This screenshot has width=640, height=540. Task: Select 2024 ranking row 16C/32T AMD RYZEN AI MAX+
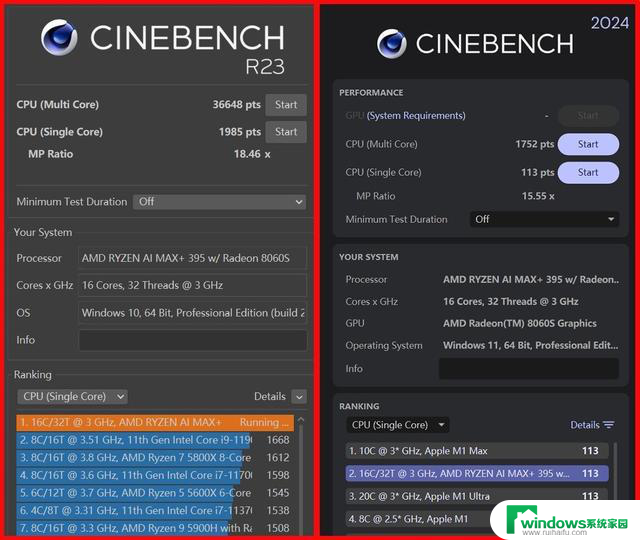coord(477,473)
